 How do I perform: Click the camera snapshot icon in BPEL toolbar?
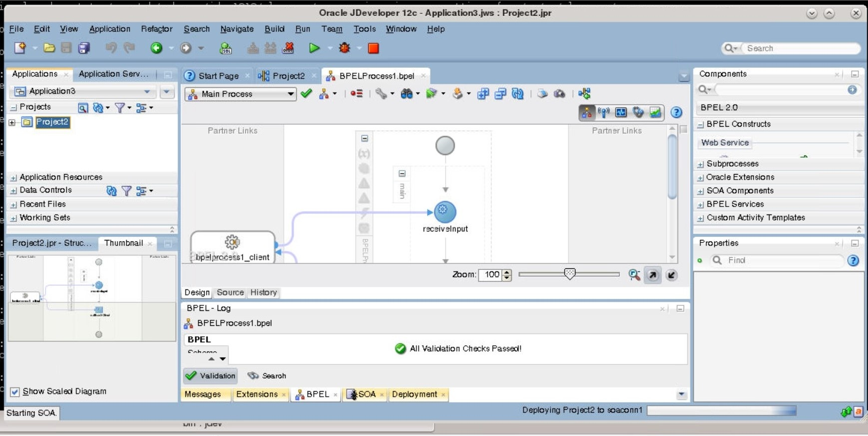pos(560,93)
